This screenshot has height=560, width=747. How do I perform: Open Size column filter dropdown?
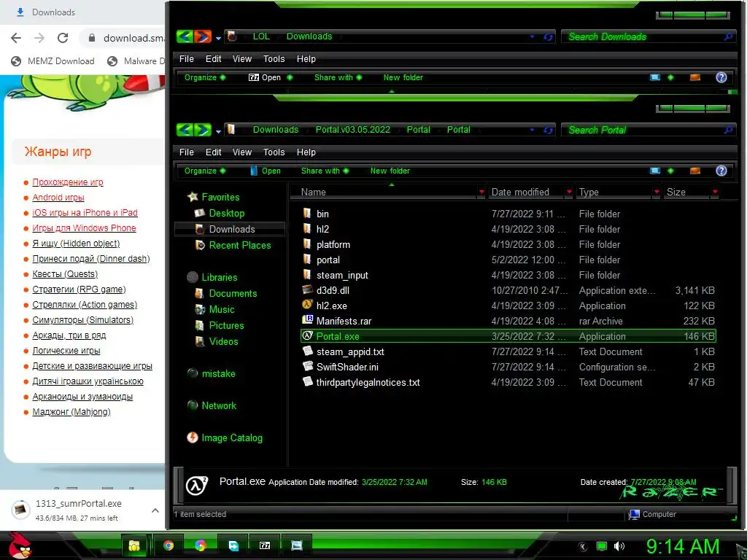(715, 192)
